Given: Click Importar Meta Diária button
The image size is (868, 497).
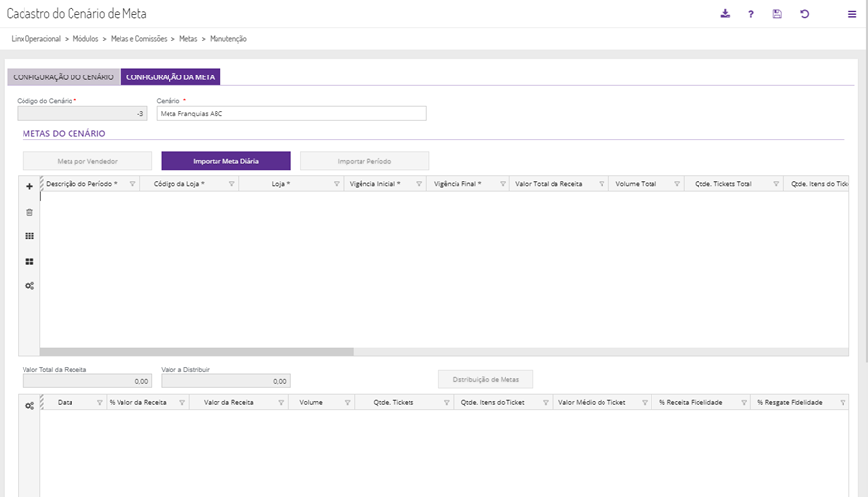Looking at the screenshot, I should (226, 161).
